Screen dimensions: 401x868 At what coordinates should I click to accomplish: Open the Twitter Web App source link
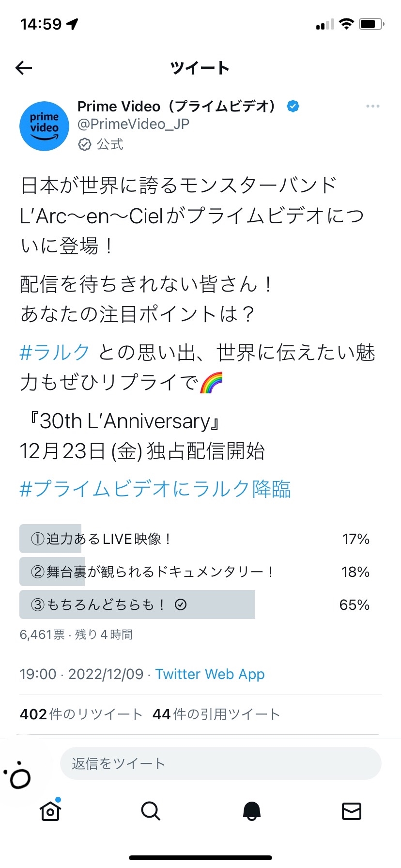[x=210, y=674]
